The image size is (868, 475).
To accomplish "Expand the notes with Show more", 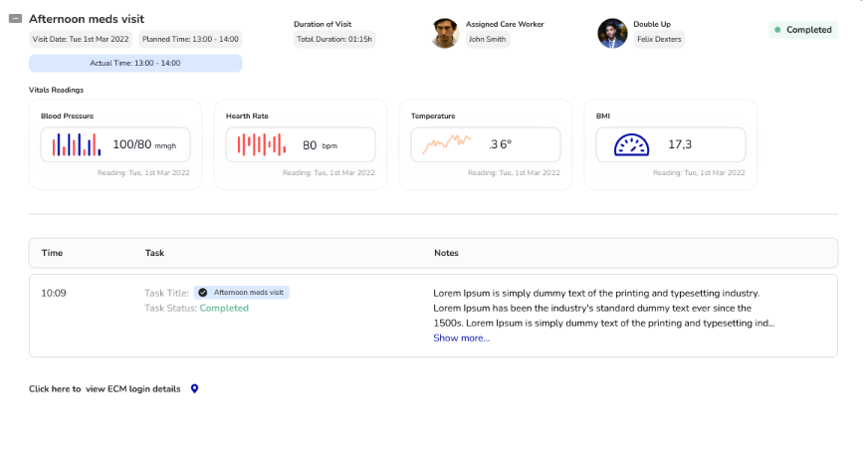I will click(x=461, y=339).
